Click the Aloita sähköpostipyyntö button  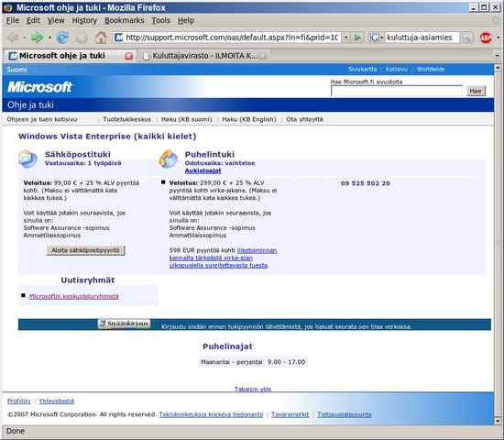click(x=85, y=250)
